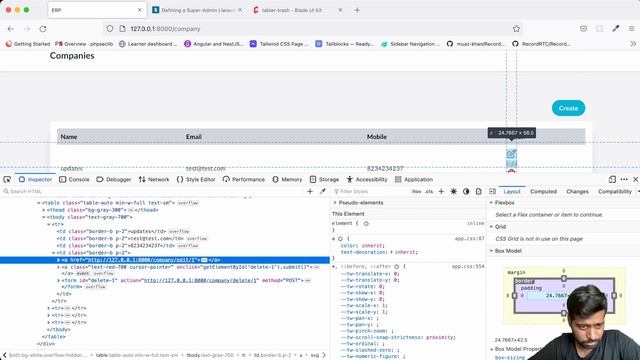Screen dimensions: 640x360
Task: Switch to the Memory tab
Action: [x=287, y=179]
